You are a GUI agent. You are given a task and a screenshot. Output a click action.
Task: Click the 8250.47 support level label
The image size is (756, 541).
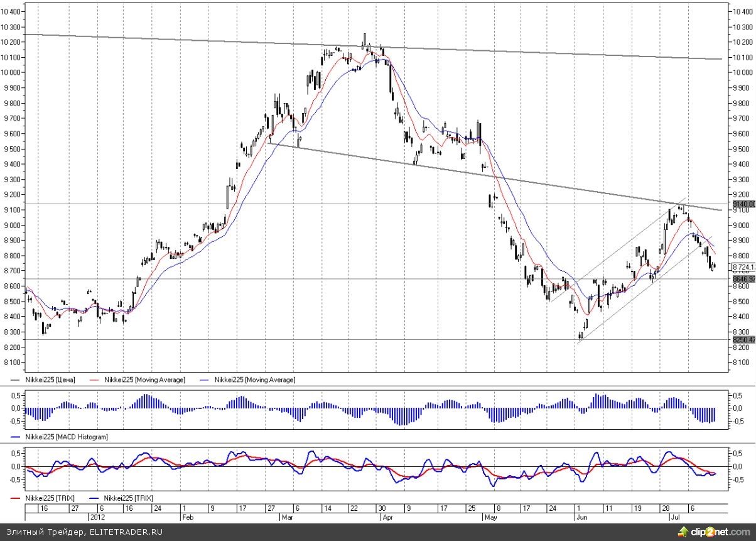[x=743, y=340]
